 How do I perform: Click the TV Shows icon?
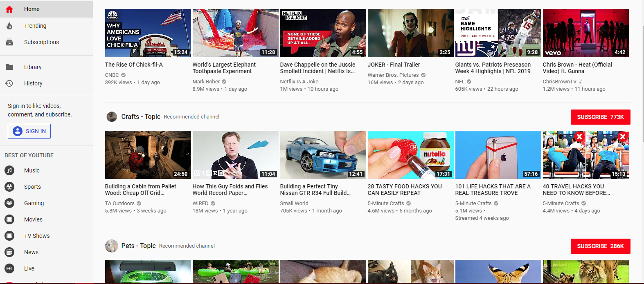(x=9, y=236)
